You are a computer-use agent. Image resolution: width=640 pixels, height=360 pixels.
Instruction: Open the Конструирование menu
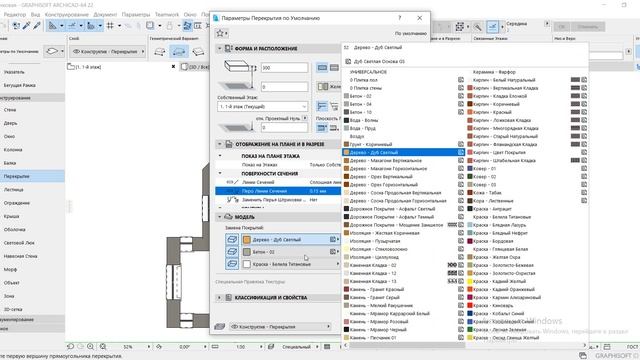[x=67, y=15]
